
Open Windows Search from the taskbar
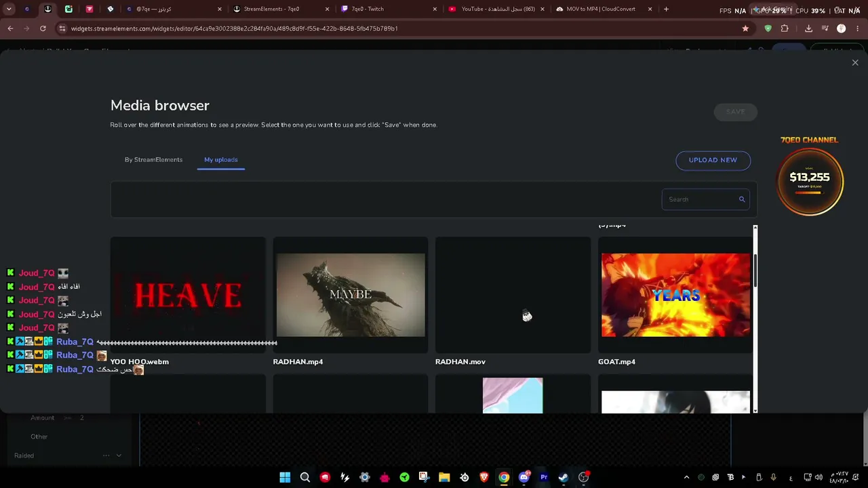click(305, 477)
